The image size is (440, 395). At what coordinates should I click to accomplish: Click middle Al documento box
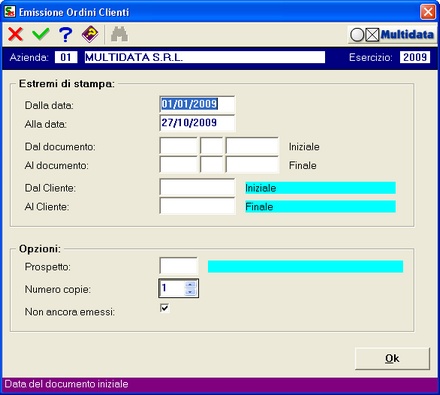point(211,165)
